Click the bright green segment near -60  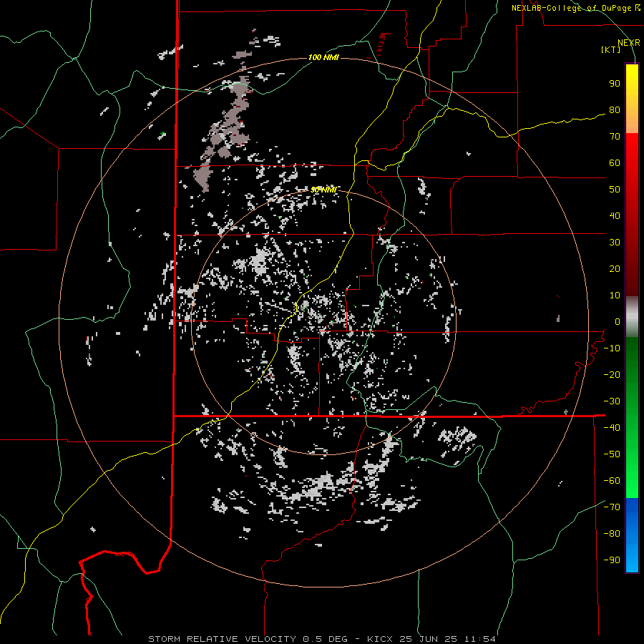coord(632,482)
